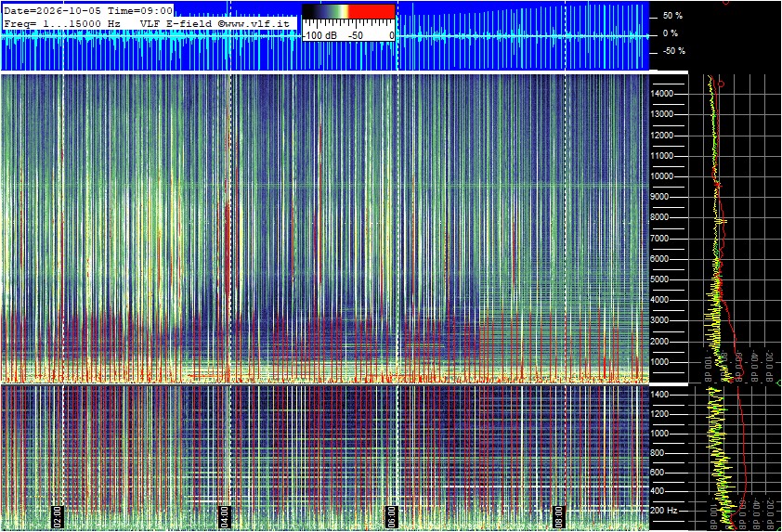Click the 0 % waveform amplitude label
Image resolution: width=782 pixels, height=532 pixels.
(x=671, y=33)
